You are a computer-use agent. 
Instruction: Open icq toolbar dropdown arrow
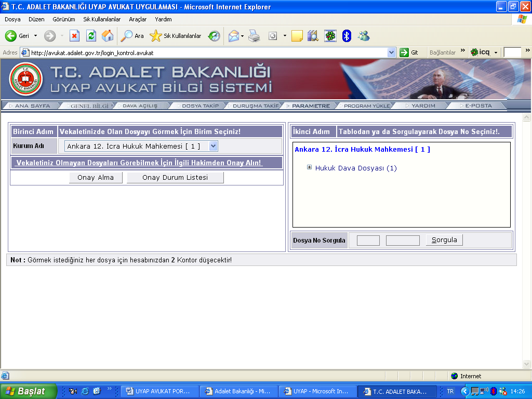tap(496, 52)
